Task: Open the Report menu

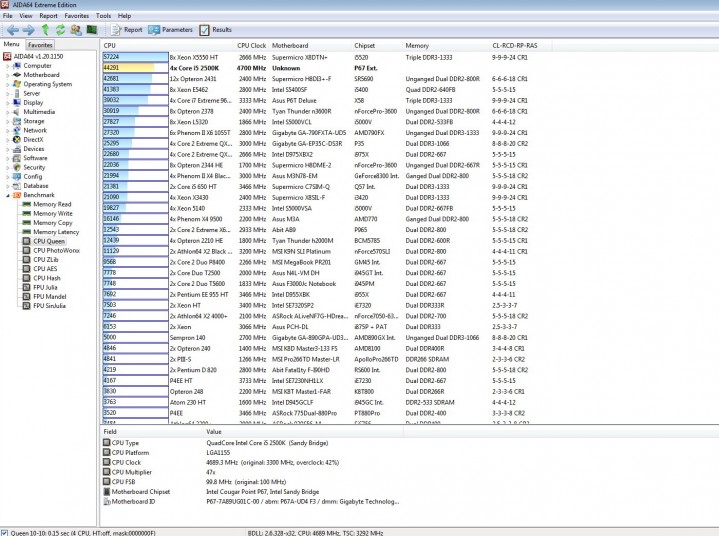Action: point(48,16)
